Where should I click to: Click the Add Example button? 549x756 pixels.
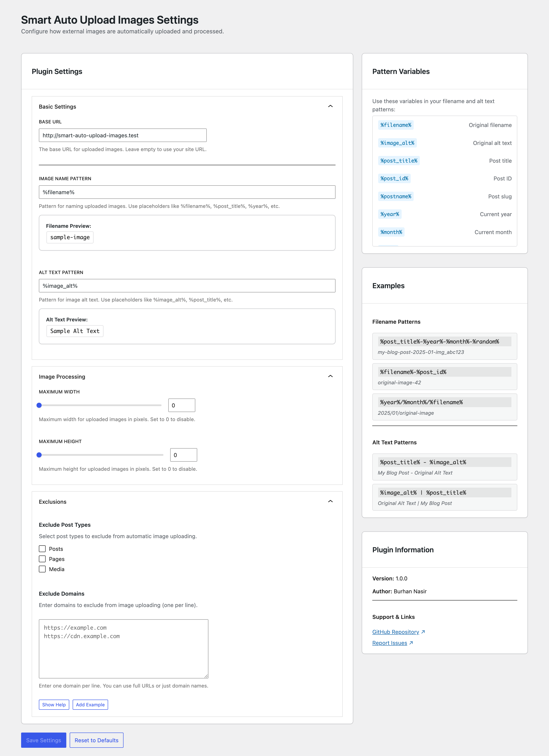(x=90, y=705)
